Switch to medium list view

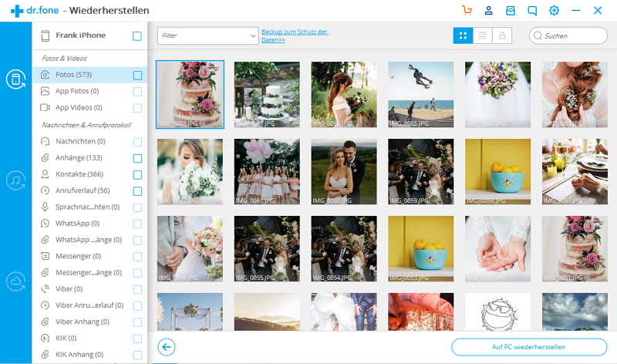click(483, 35)
